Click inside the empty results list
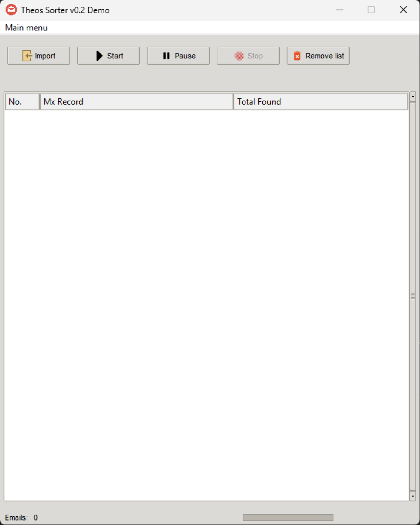 (206, 298)
